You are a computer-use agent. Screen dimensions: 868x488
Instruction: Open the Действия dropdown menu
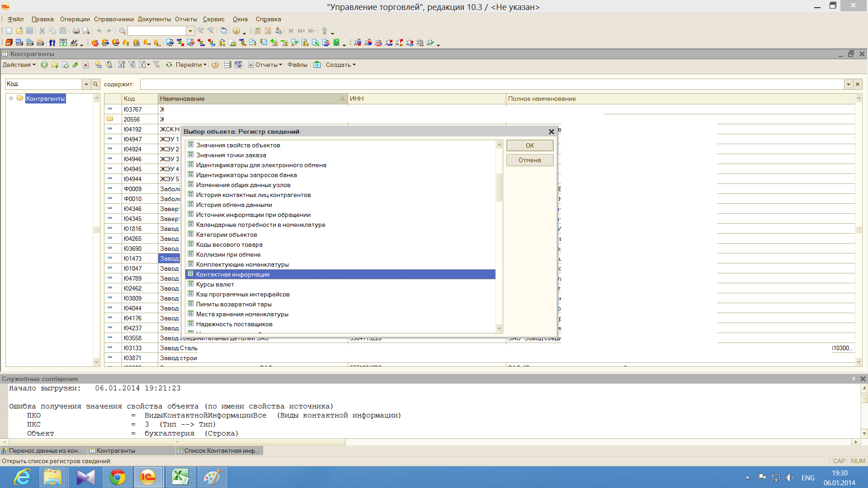click(x=19, y=65)
